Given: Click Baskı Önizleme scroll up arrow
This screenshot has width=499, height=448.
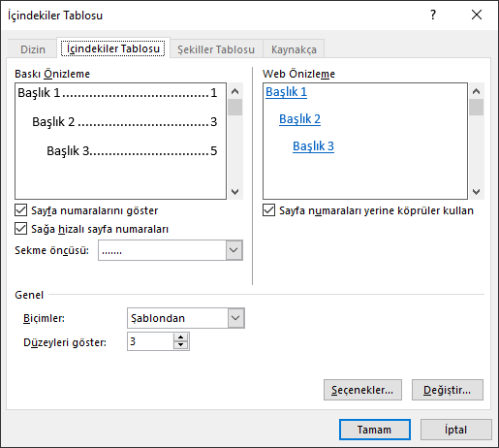Looking at the screenshot, I should (x=235, y=91).
